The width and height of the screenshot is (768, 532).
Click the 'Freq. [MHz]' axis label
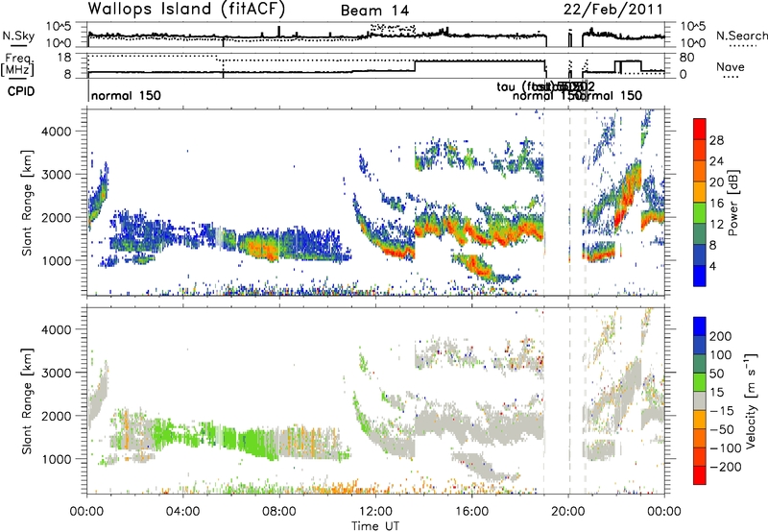point(17,64)
